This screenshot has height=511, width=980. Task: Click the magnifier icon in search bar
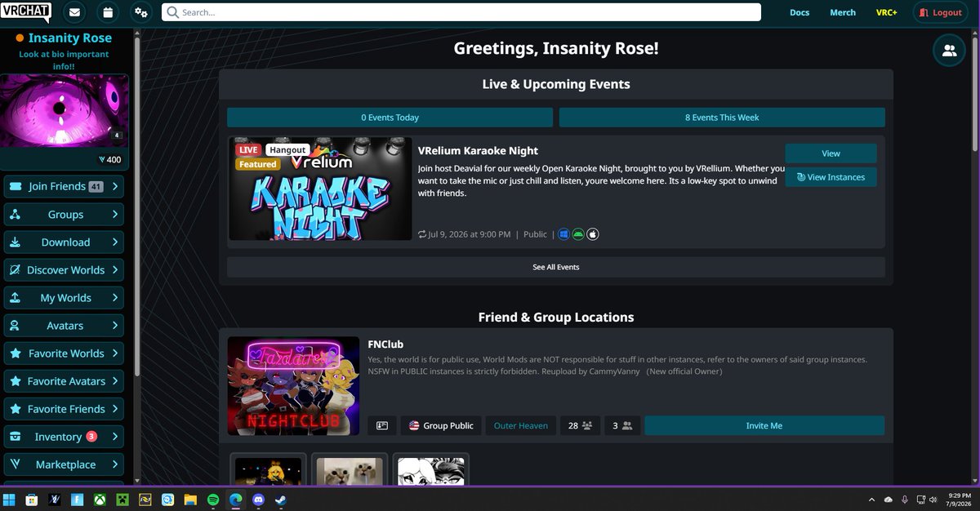coord(172,12)
